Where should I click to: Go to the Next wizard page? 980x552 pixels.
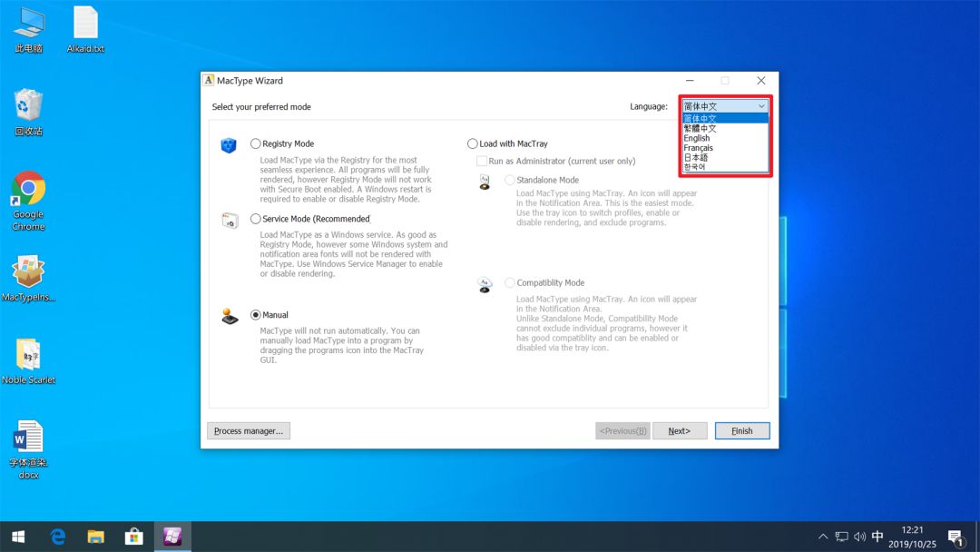coord(680,430)
